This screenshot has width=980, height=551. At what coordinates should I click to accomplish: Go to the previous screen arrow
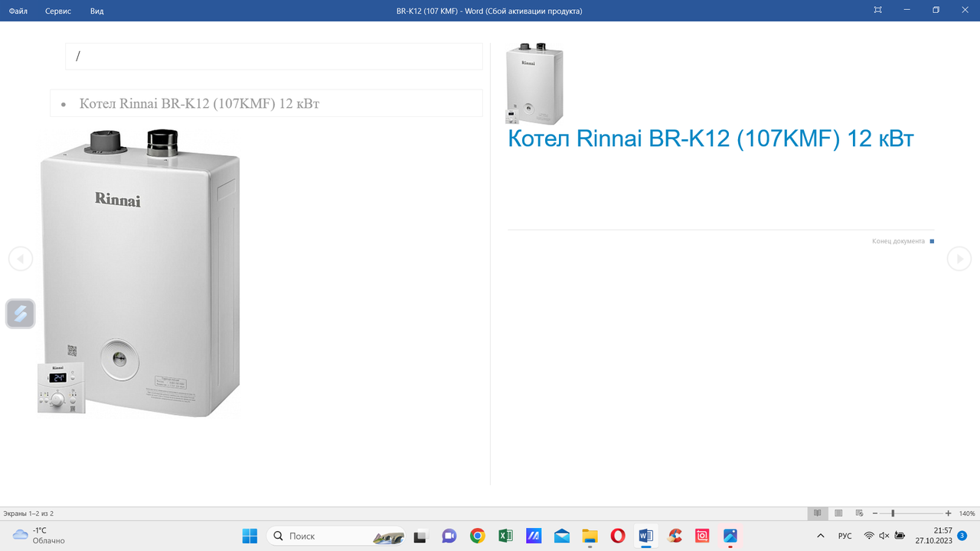click(x=21, y=259)
